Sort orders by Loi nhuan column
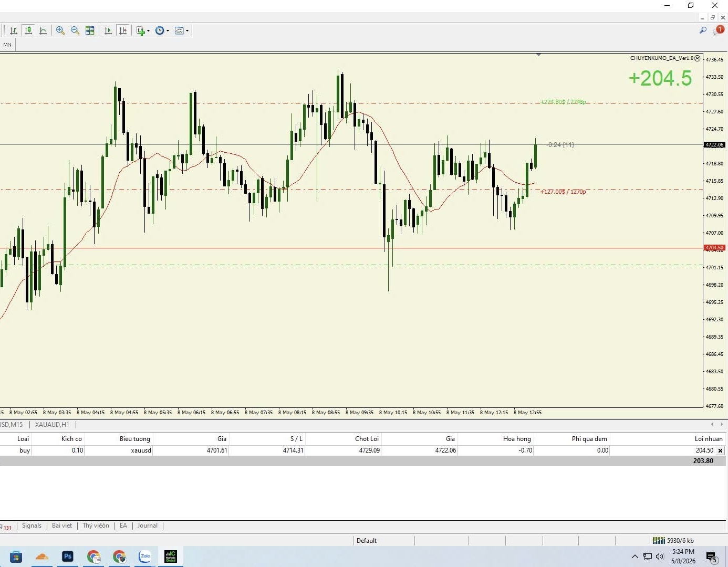 tap(709, 439)
